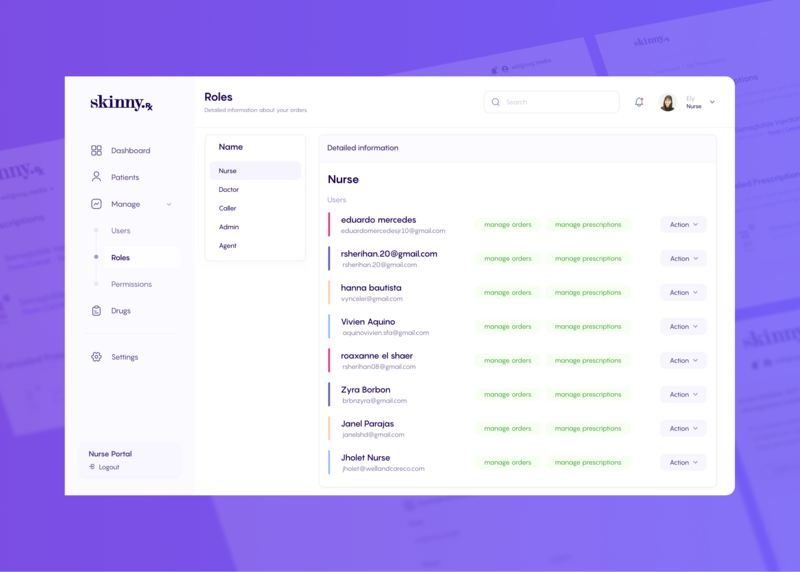800x572 pixels.
Task: Collapse the Manage menu chevron
Action: click(169, 204)
